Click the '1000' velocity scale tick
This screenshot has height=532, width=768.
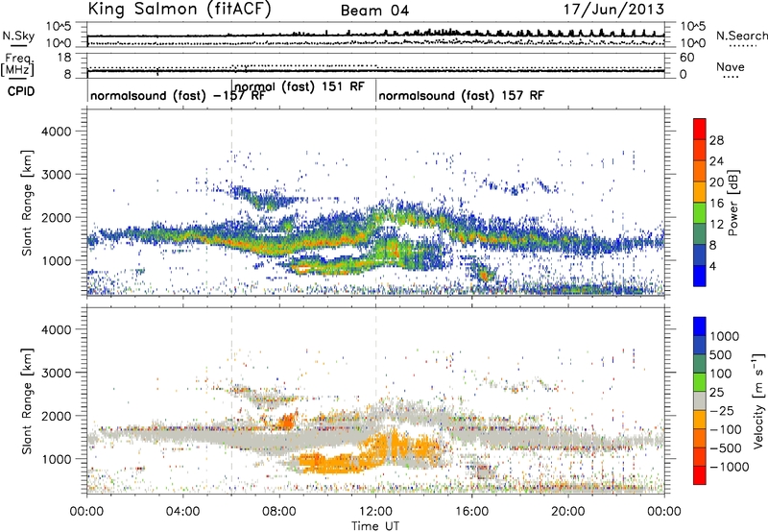725,336
